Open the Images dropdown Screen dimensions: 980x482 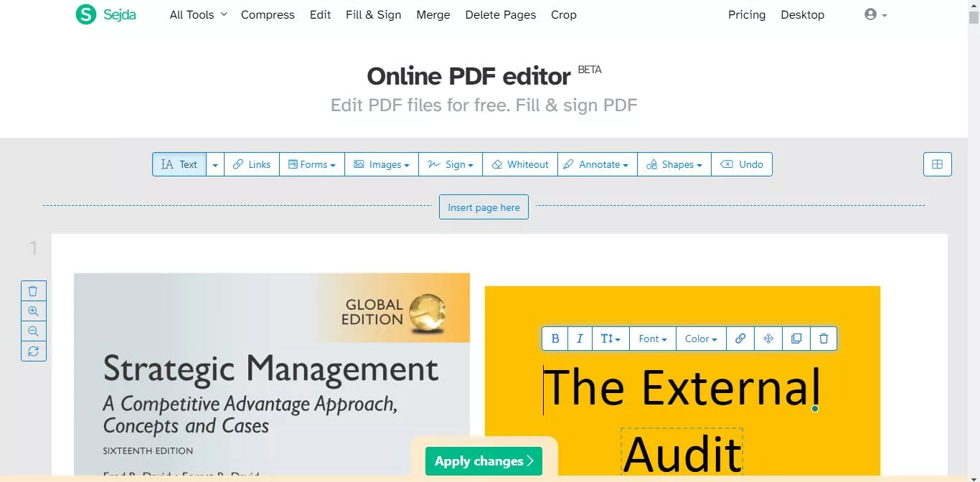point(381,164)
